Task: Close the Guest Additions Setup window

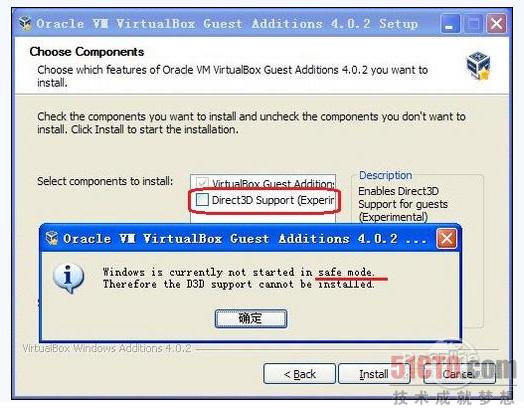Action: 496,24
